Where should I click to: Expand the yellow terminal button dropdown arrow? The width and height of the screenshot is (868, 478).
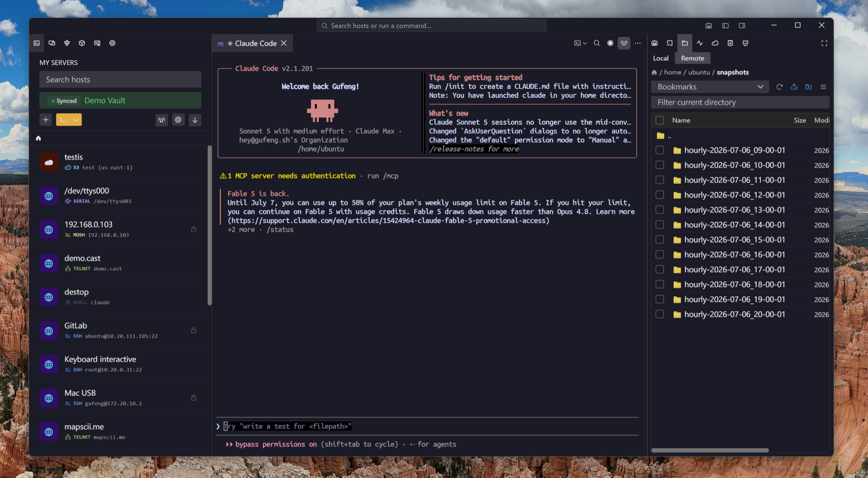[76, 120]
